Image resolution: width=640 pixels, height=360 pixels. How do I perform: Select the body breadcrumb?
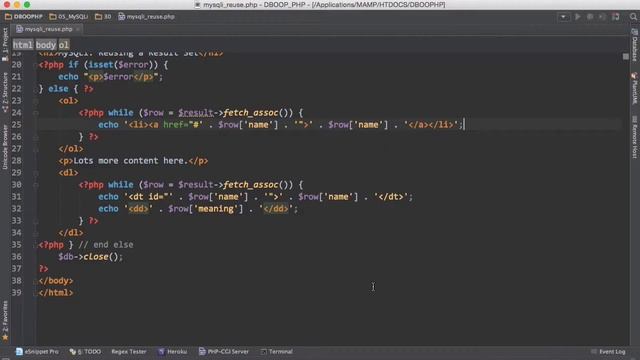pos(46,44)
